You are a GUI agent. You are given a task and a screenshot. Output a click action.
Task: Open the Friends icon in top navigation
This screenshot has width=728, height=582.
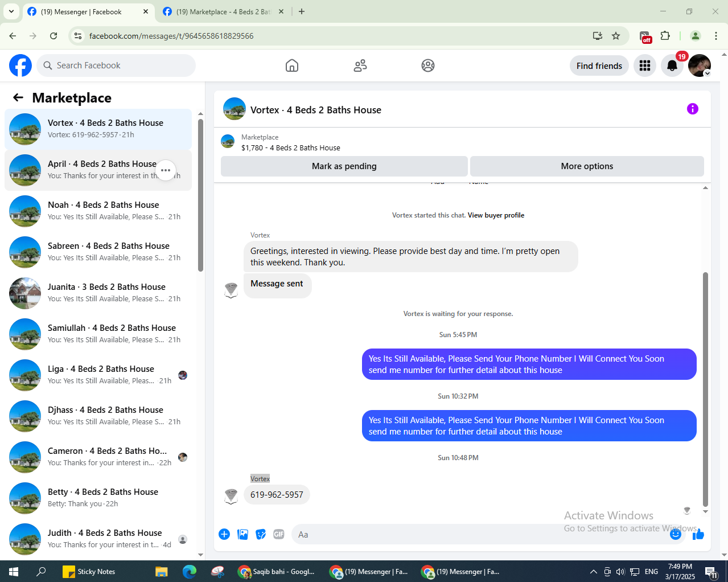coord(360,65)
